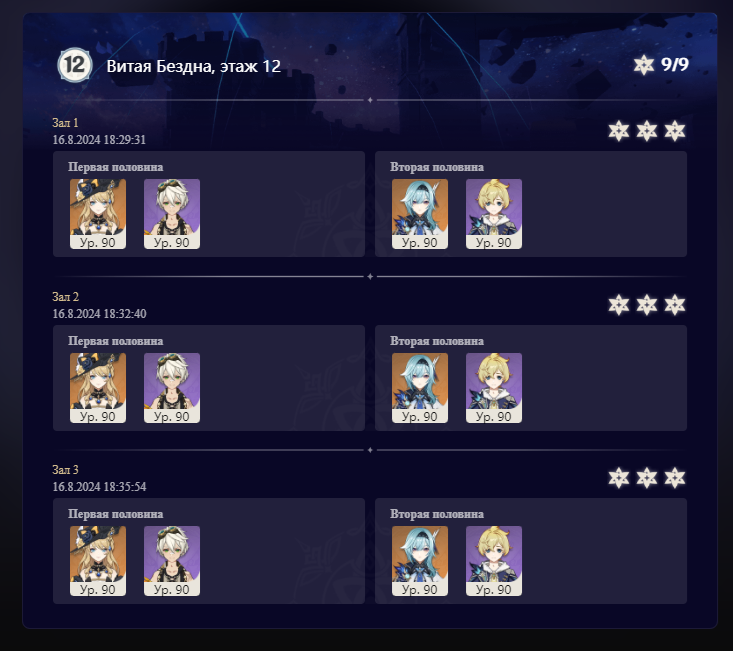Click the middle star of Зал 2
The width and height of the screenshot is (733, 651).
[647, 305]
